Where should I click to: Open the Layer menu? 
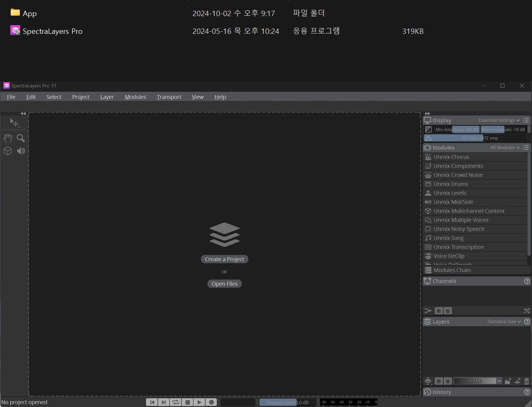click(x=107, y=97)
